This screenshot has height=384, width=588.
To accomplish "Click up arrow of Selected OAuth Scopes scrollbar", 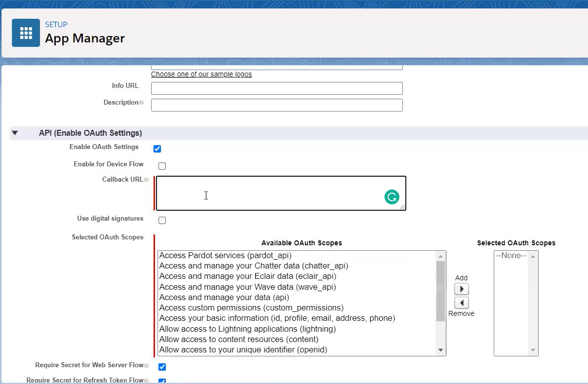I will [533, 256].
